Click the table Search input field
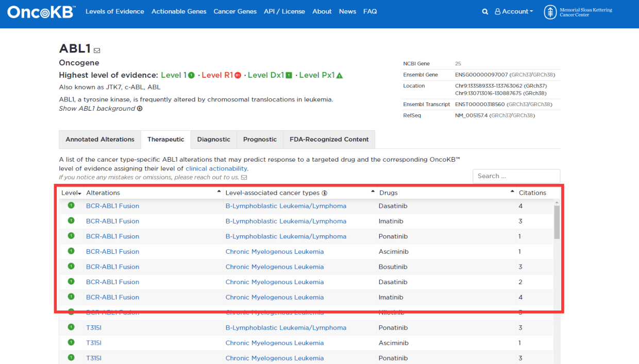This screenshot has height=364, width=639. [516, 176]
